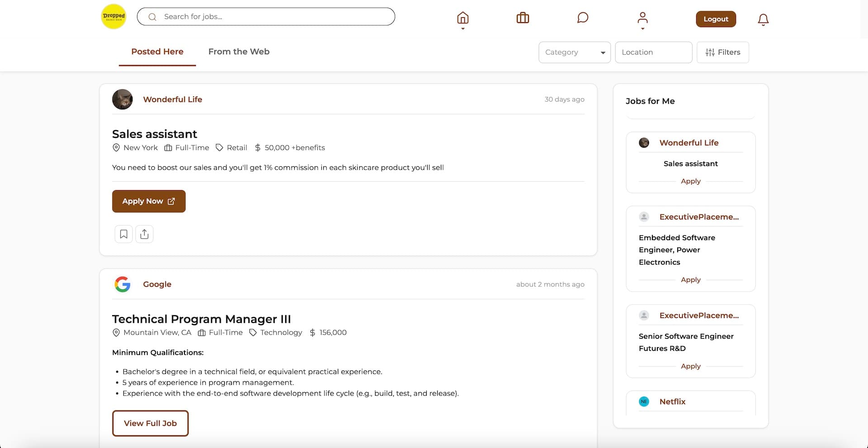The image size is (868, 448).
Task: Click the notification bell icon
Action: pyautogui.click(x=763, y=19)
